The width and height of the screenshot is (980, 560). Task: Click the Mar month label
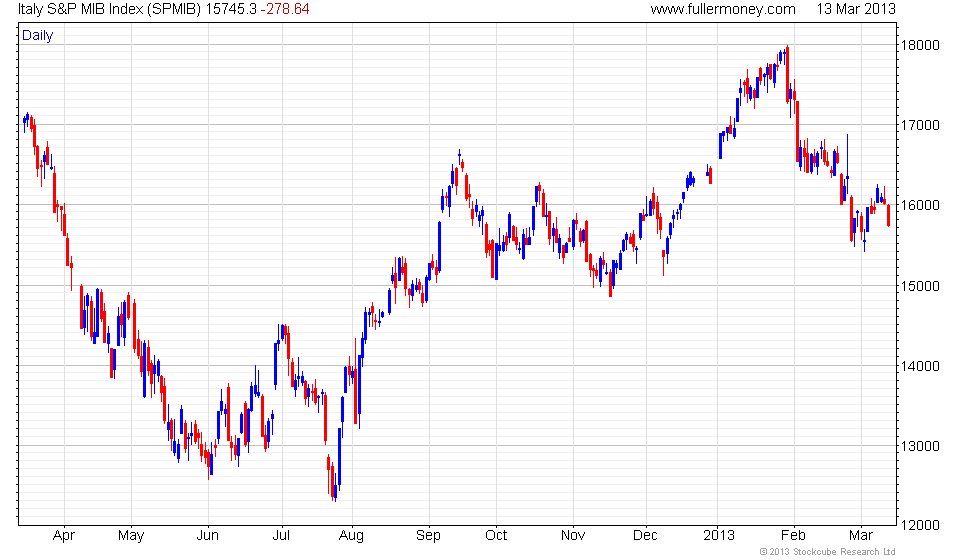(861, 536)
